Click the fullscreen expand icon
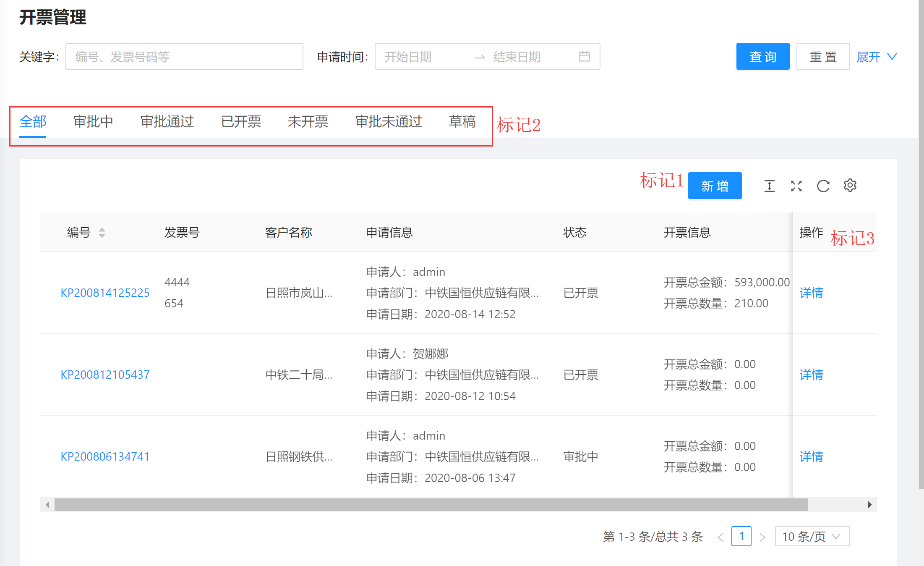 (796, 186)
